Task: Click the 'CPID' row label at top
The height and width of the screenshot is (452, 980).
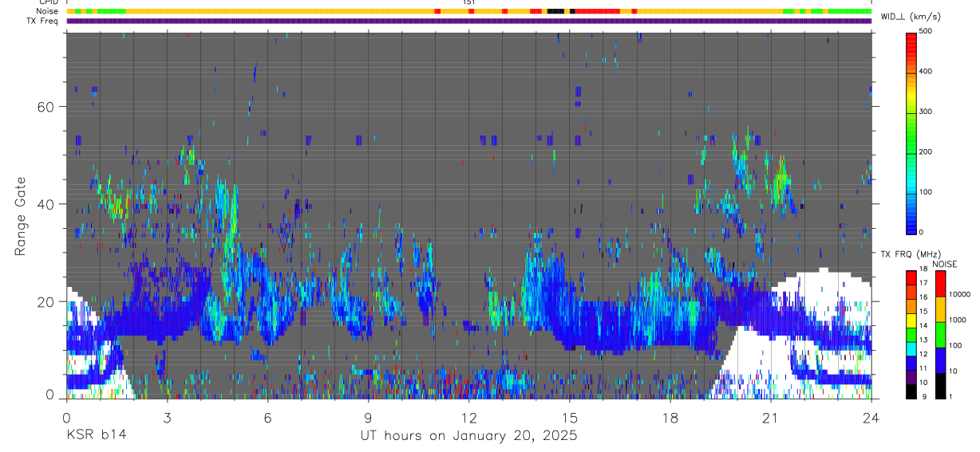Action: pyautogui.click(x=48, y=2)
